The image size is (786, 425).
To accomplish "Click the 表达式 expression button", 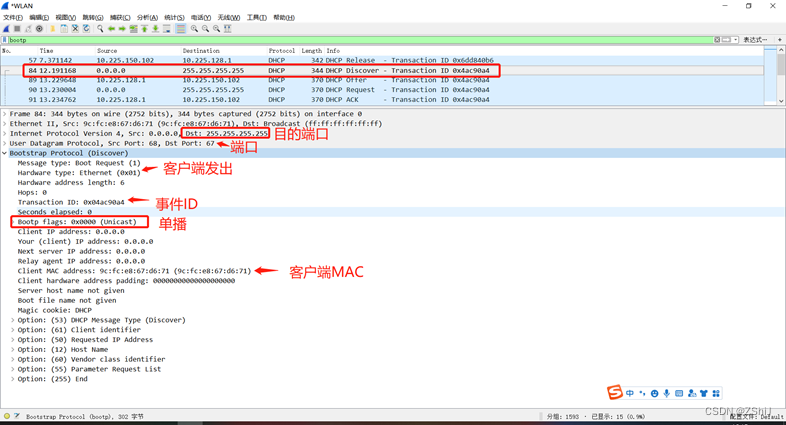I will pos(755,40).
